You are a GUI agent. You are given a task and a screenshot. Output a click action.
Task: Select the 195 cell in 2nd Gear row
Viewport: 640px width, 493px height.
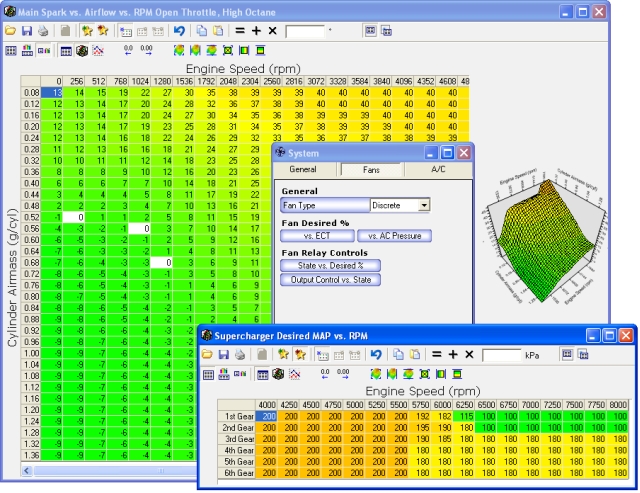[x=420, y=428]
